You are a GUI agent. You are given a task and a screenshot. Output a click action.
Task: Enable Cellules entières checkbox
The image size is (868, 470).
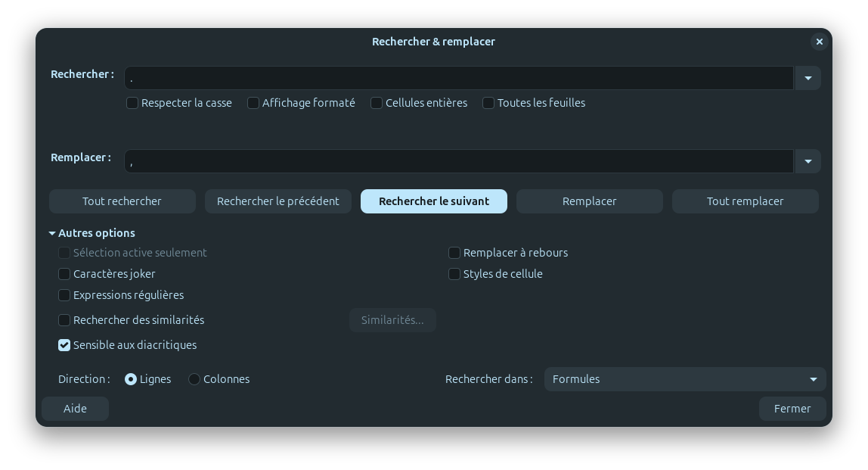pos(377,103)
